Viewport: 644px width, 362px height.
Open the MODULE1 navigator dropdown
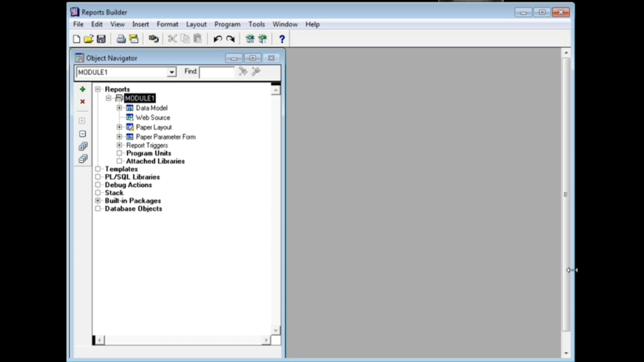pyautogui.click(x=172, y=72)
